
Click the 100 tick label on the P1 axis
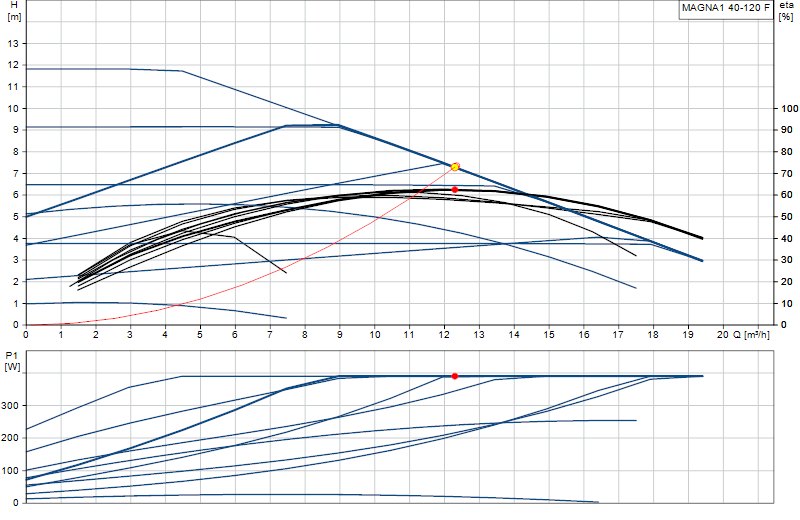[11, 471]
